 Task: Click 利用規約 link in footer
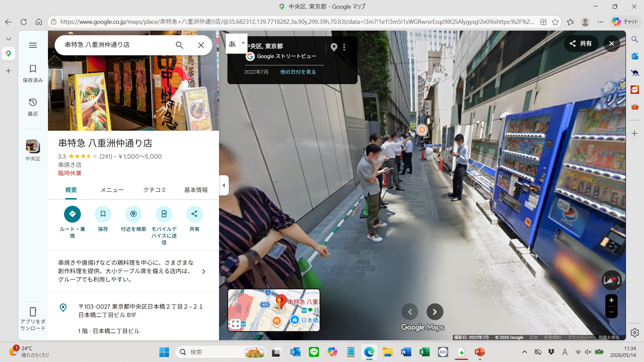pos(552,338)
